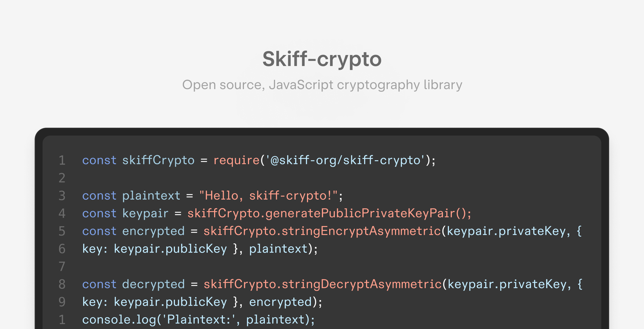Click line number 7 in the gutter
The image size is (644, 329).
[62, 267]
